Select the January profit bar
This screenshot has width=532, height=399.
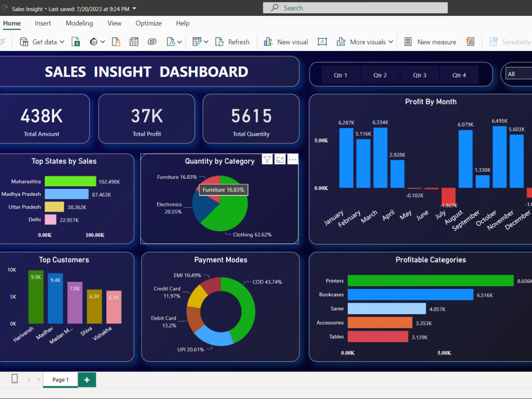click(x=346, y=158)
